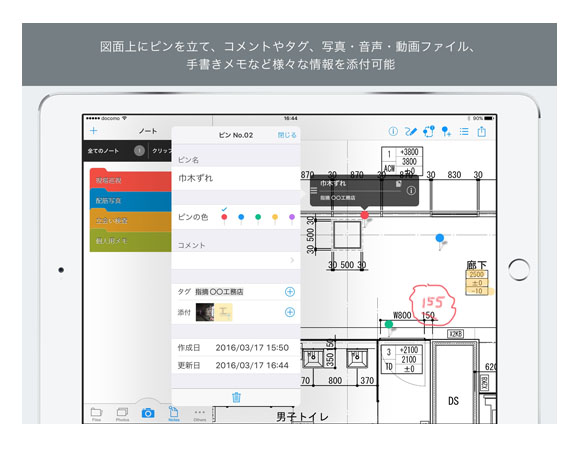Close the pin No.02 panel via 閉じる

pos(287,135)
